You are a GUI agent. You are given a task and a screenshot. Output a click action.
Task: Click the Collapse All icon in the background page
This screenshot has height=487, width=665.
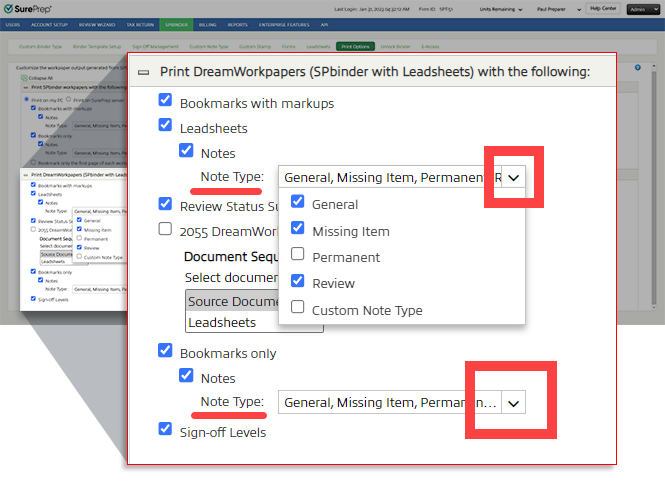click(x=24, y=78)
